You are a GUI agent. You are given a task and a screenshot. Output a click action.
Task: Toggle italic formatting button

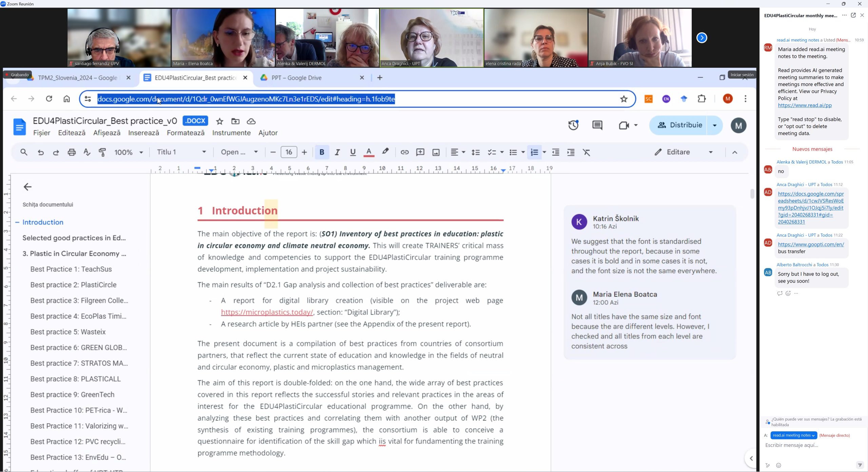[x=337, y=152]
